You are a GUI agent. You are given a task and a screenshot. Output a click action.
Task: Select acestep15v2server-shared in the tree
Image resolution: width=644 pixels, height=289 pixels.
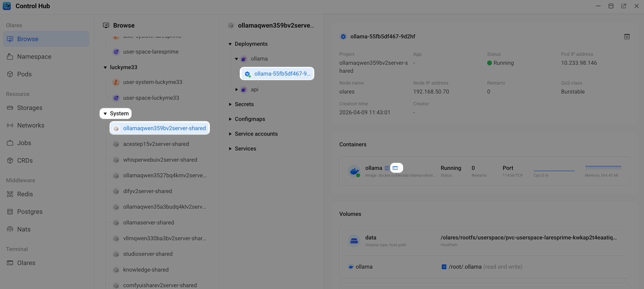coord(156,144)
